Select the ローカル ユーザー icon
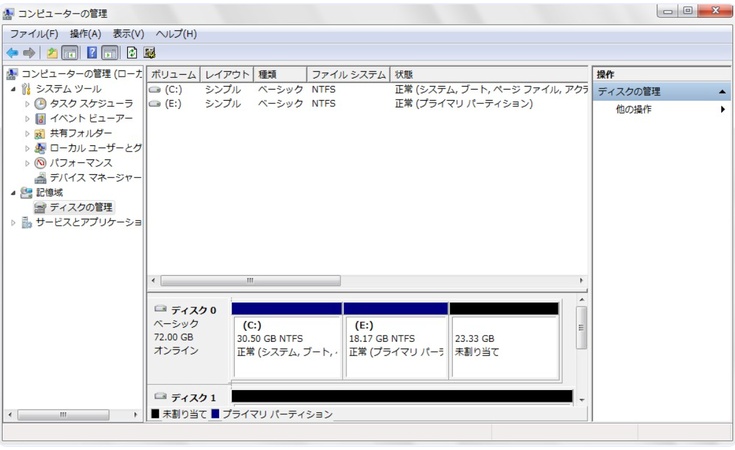 click(41, 148)
